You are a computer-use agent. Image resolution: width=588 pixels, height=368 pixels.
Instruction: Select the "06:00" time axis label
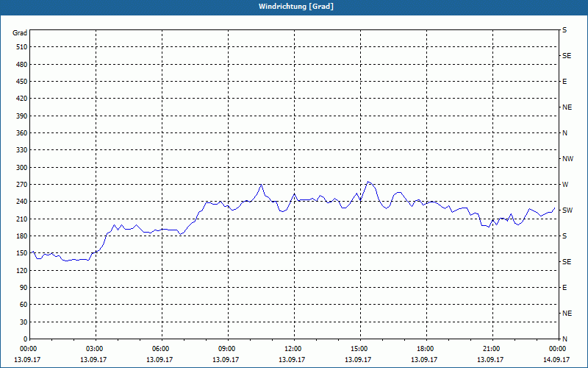[x=162, y=349]
